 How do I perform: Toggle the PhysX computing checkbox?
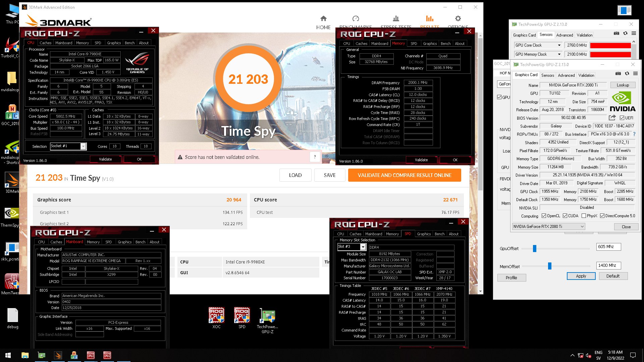coord(584,216)
